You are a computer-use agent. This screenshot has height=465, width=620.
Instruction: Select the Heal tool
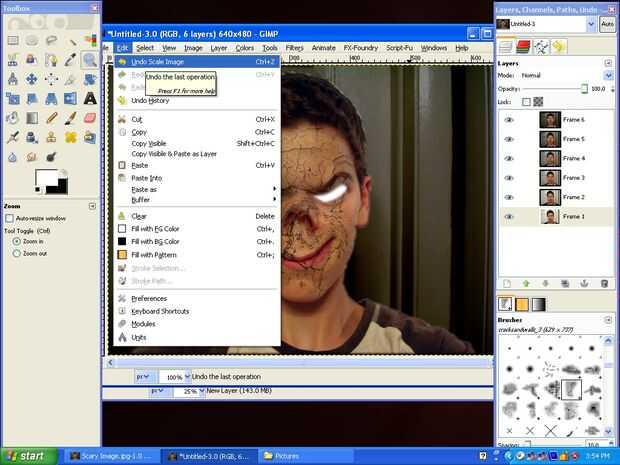tap(71, 137)
